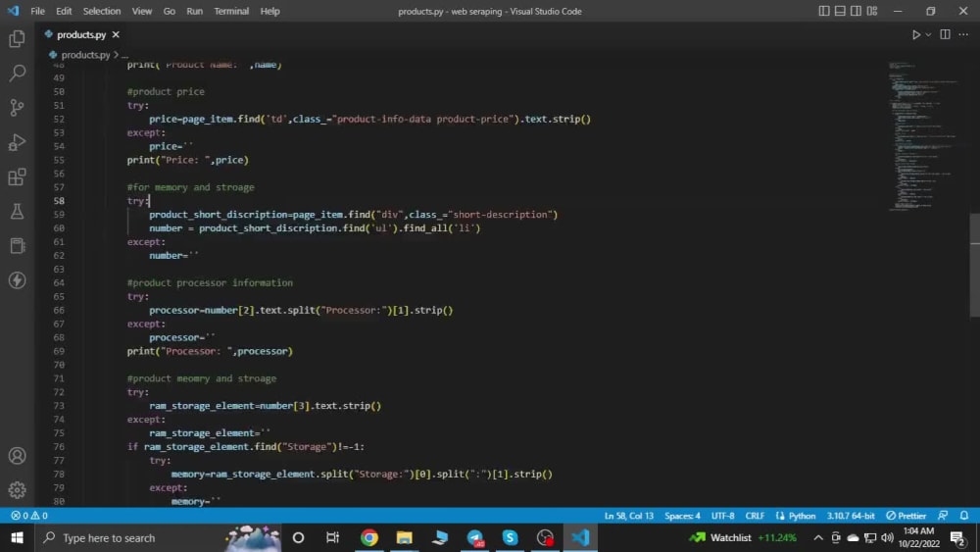The height and width of the screenshot is (552, 980).
Task: Click the line containing 'ram_storage_element=number[3].text.strip()'
Action: (x=265, y=406)
